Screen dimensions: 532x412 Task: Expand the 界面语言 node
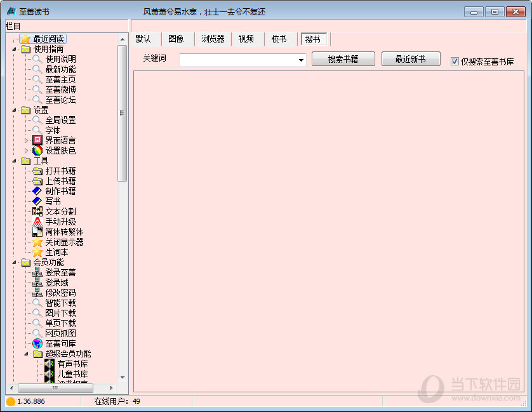click(x=26, y=140)
